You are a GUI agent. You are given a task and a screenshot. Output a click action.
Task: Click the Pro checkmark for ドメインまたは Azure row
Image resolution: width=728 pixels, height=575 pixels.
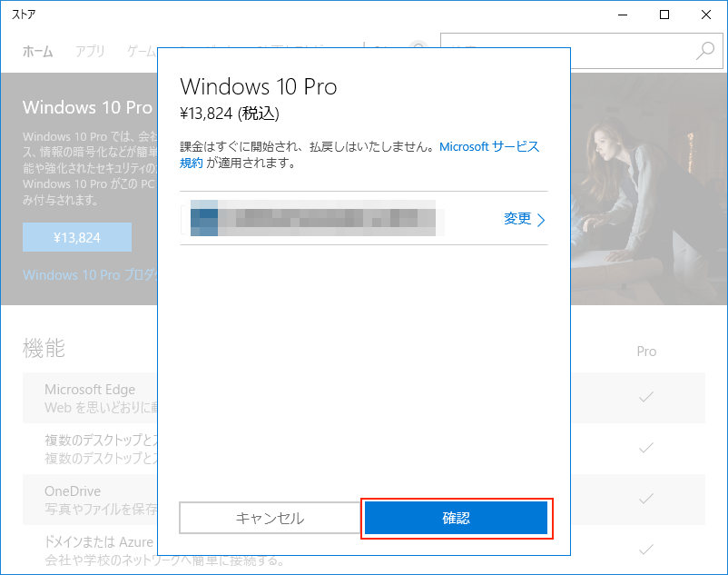(x=646, y=549)
